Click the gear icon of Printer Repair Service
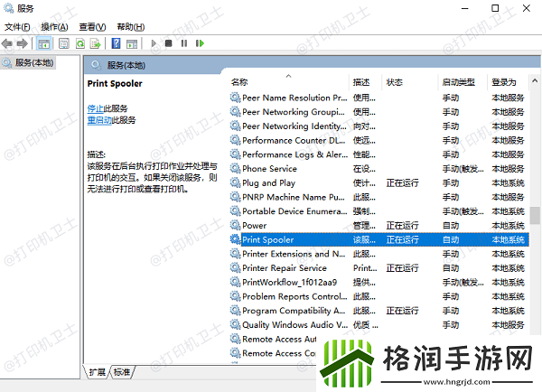 click(235, 267)
